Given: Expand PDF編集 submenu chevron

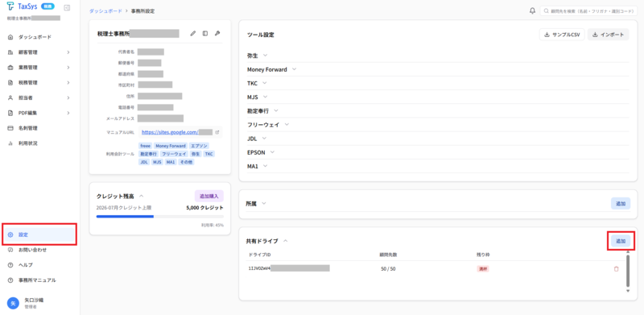Looking at the screenshot, I should (x=68, y=113).
